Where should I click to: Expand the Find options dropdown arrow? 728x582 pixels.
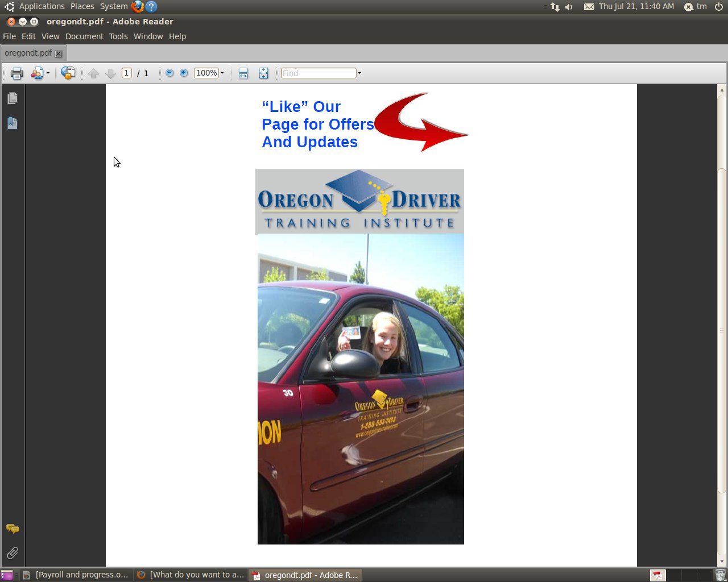pos(359,73)
